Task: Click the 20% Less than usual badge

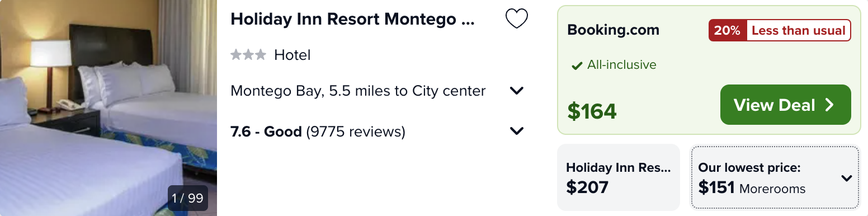Action: [x=780, y=31]
